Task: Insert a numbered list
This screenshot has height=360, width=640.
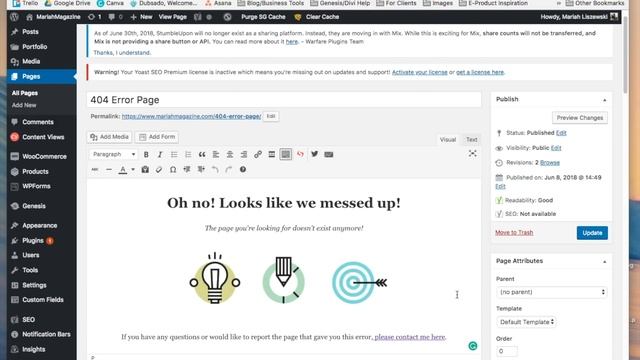Action: click(x=188, y=154)
